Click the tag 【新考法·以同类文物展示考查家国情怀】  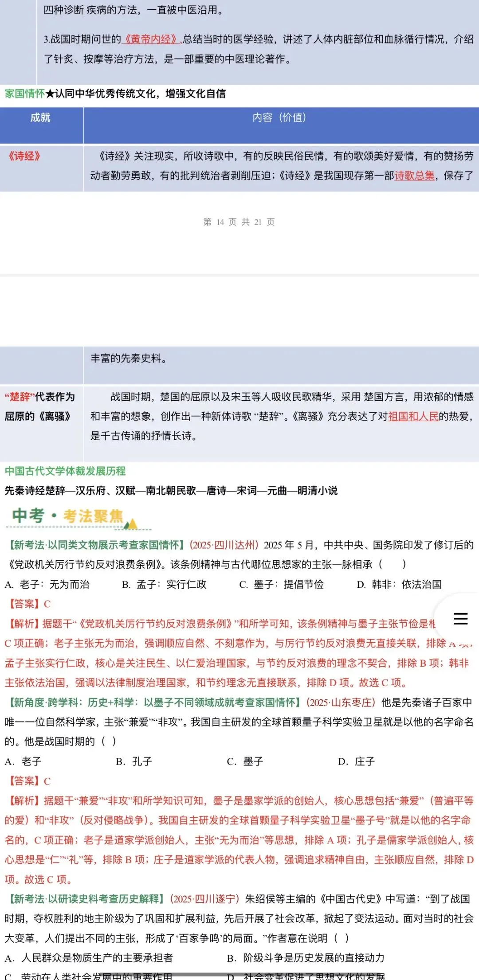(x=96, y=545)
